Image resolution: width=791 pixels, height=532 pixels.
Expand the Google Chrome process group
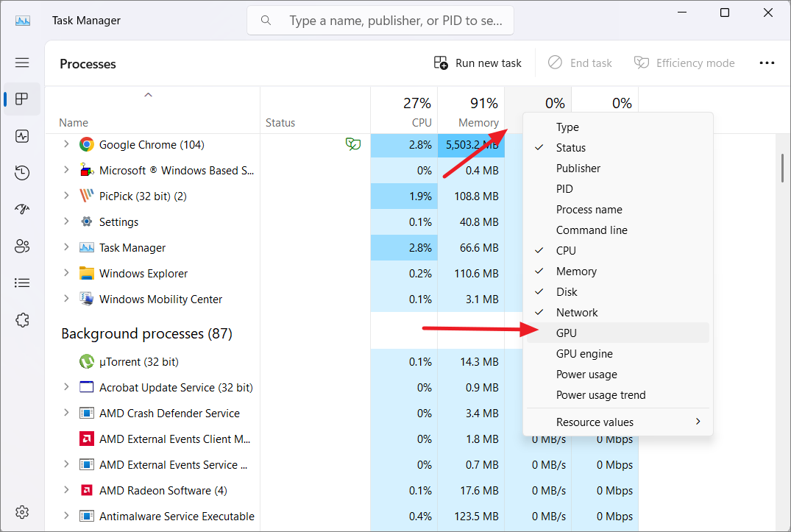(x=66, y=144)
